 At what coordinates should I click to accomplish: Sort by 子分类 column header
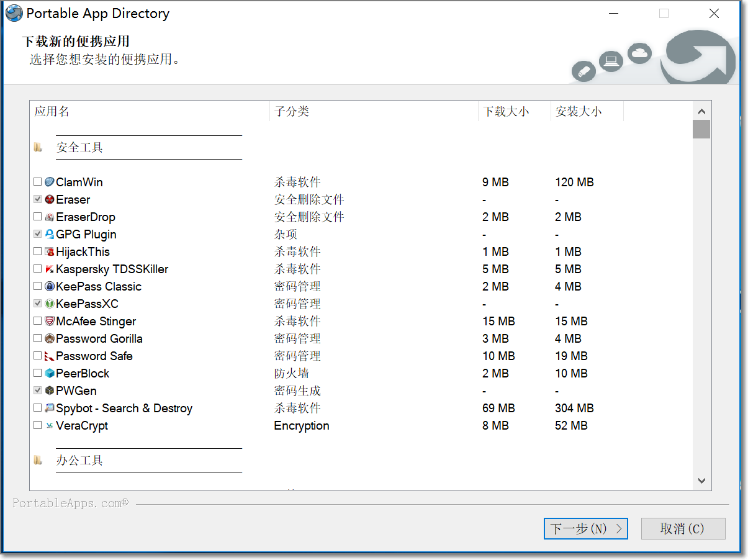click(374, 111)
